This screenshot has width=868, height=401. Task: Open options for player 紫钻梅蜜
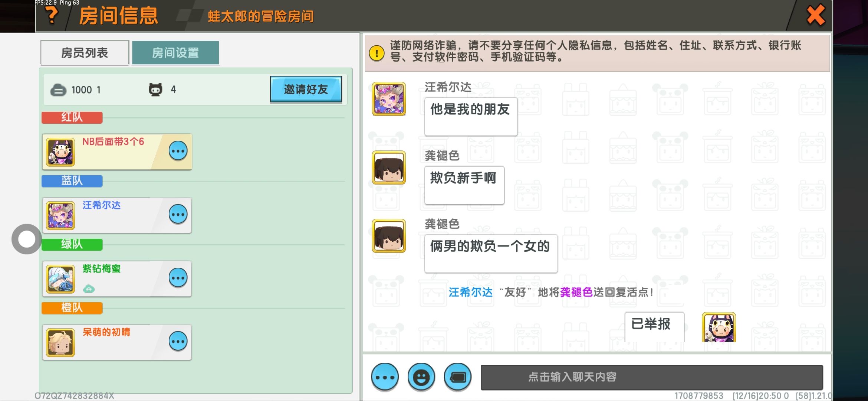point(178,278)
